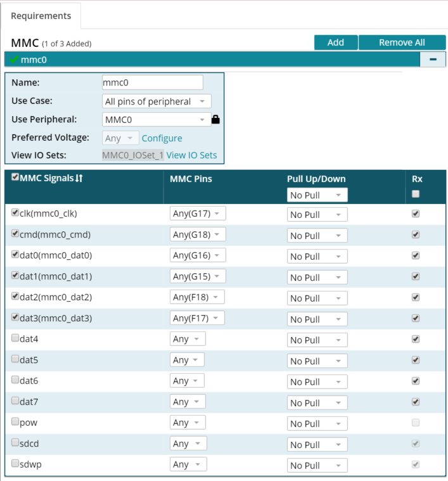Enable the dat5 signal checkbox
Image resolution: width=448 pixels, height=481 pixels.
(x=15, y=359)
